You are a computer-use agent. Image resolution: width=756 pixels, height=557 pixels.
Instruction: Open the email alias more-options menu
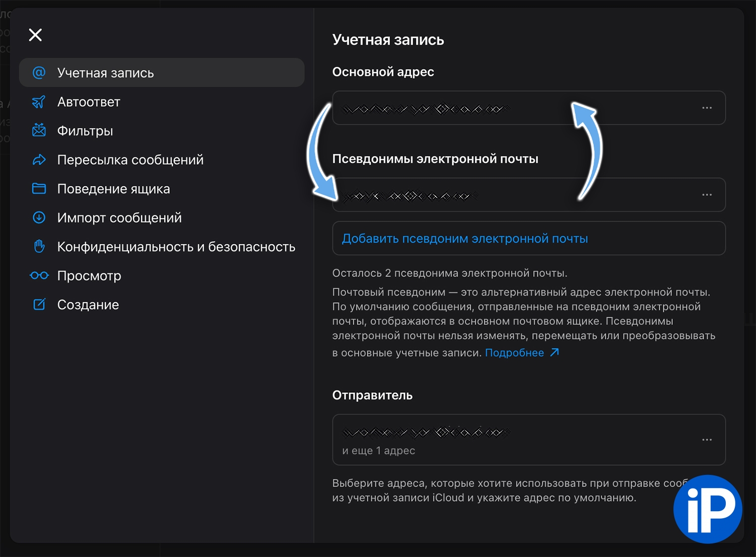pos(707,195)
